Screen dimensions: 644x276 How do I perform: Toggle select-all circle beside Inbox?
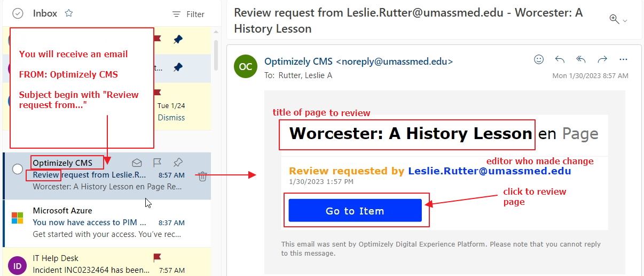click(x=18, y=13)
